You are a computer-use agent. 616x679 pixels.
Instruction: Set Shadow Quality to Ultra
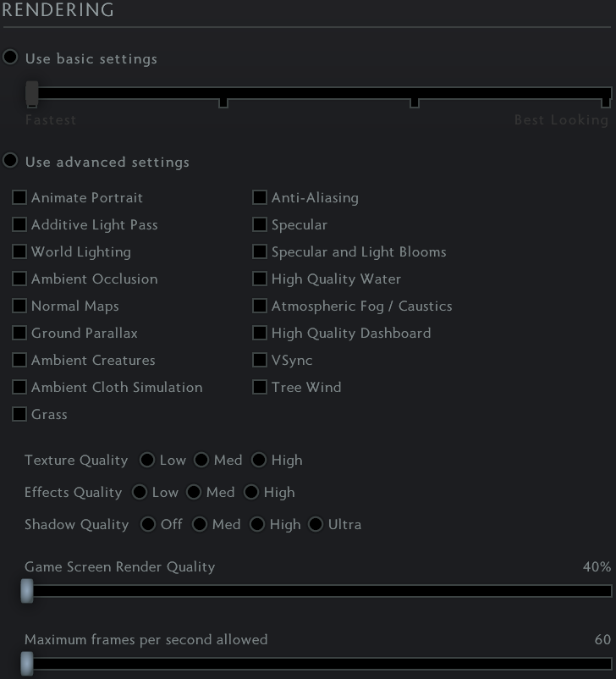point(316,524)
